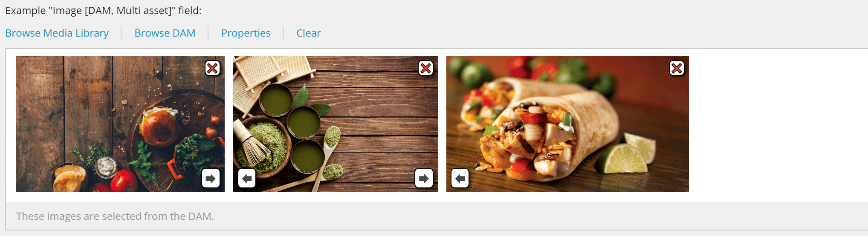The image size is (868, 236).
Task: Open the Browse DAM link
Action: pyautogui.click(x=165, y=33)
